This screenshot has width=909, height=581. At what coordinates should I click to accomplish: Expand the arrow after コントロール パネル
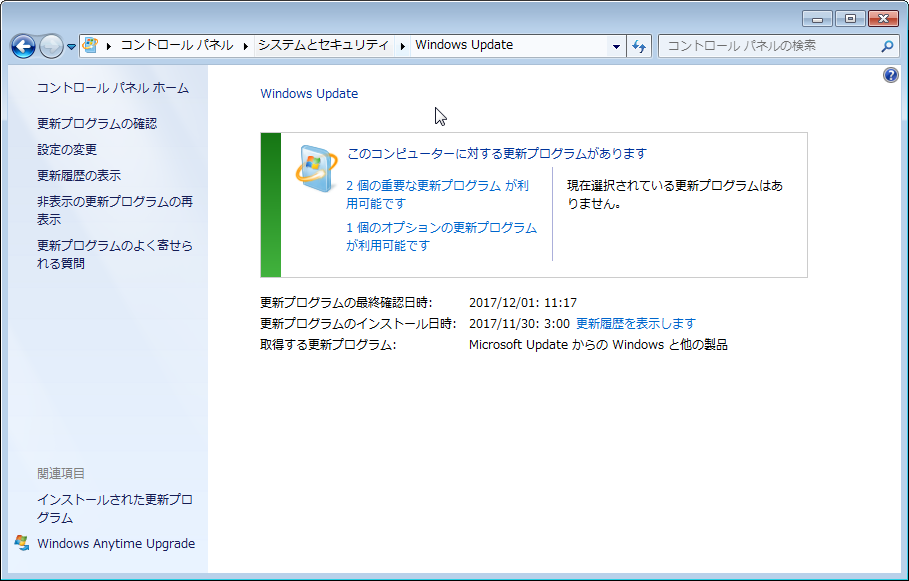pos(246,46)
